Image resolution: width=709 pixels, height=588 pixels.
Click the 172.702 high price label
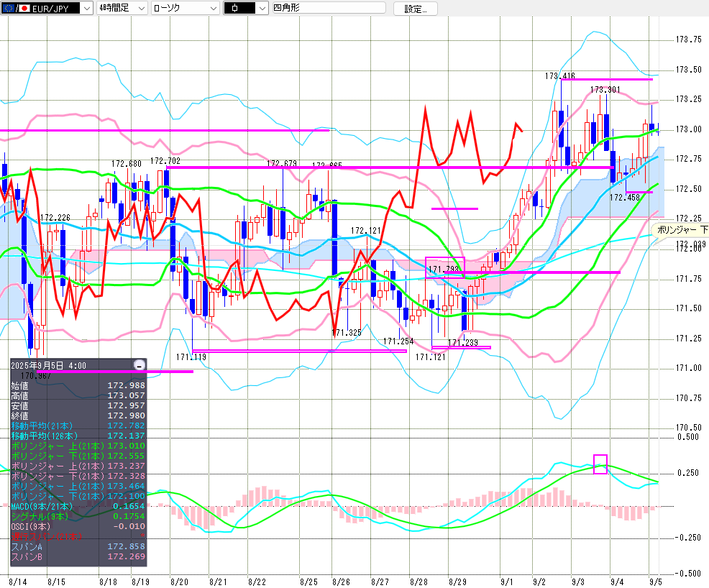coord(165,161)
